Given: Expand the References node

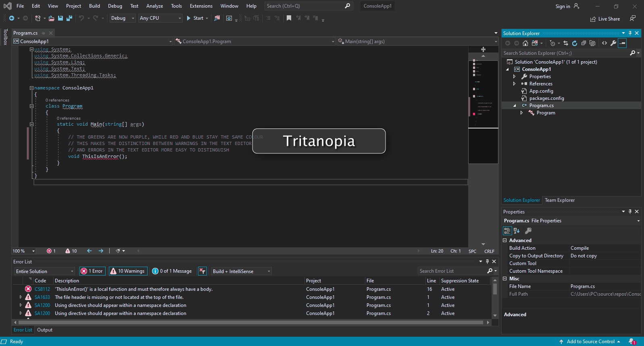Looking at the screenshot, I should (514, 84).
